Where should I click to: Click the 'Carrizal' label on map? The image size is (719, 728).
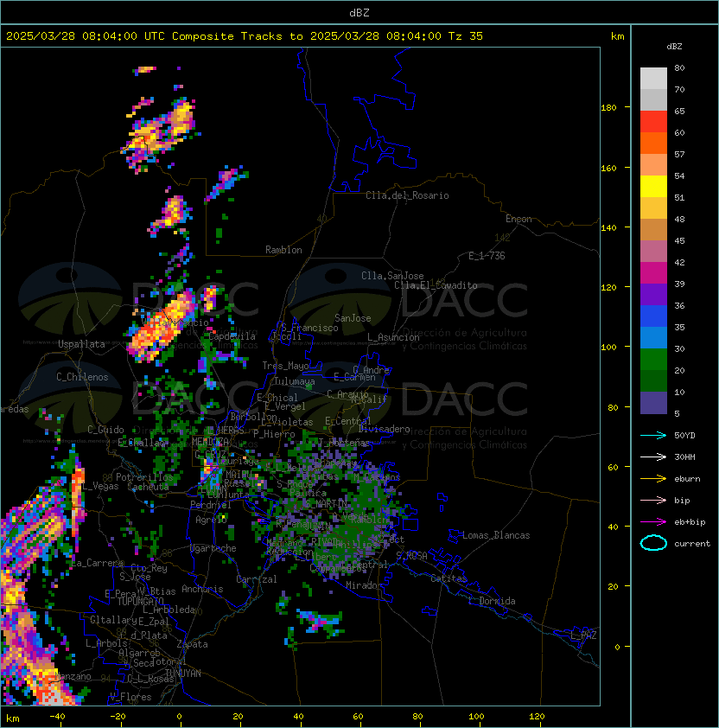tap(256, 579)
